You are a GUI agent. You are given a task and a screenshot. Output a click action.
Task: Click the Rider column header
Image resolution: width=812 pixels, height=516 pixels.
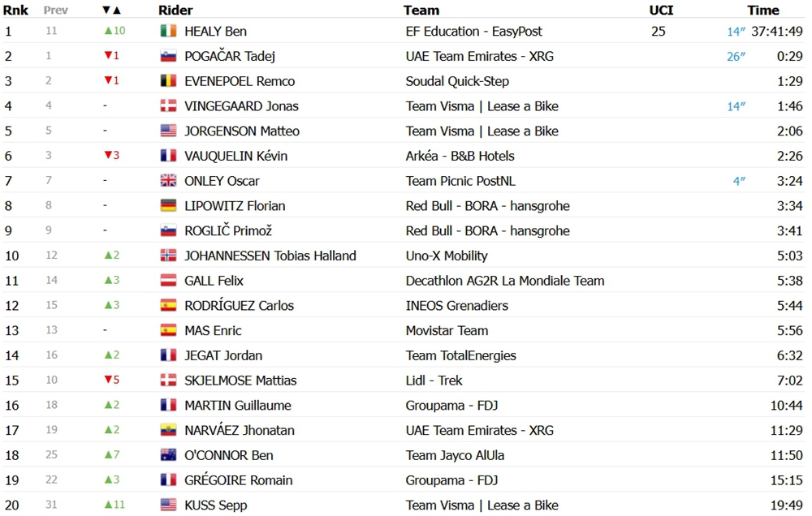tap(175, 11)
